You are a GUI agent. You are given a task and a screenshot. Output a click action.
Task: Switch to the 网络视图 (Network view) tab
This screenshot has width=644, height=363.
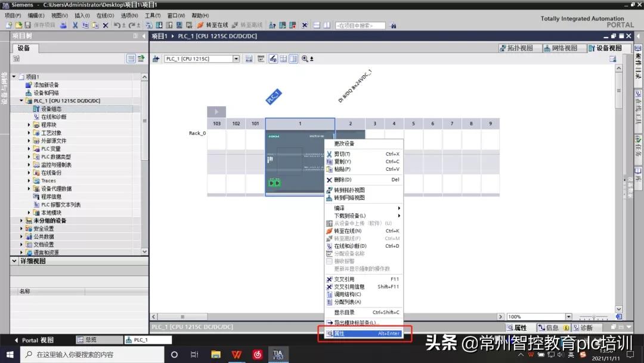[563, 48]
